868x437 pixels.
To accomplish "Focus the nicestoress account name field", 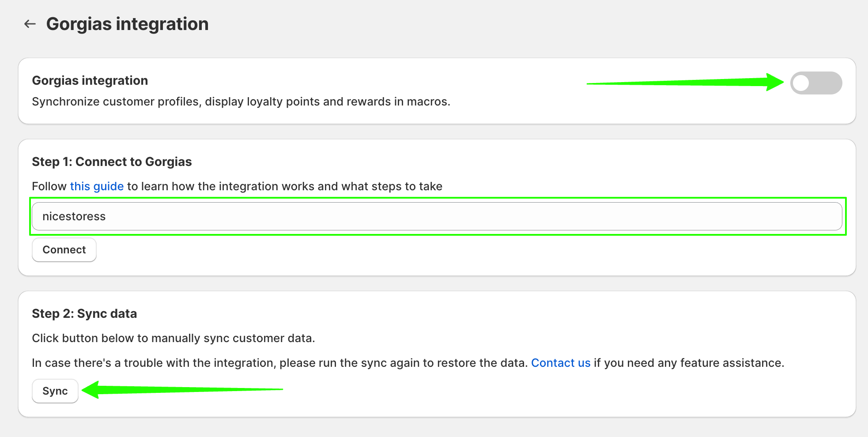I will pos(437,216).
